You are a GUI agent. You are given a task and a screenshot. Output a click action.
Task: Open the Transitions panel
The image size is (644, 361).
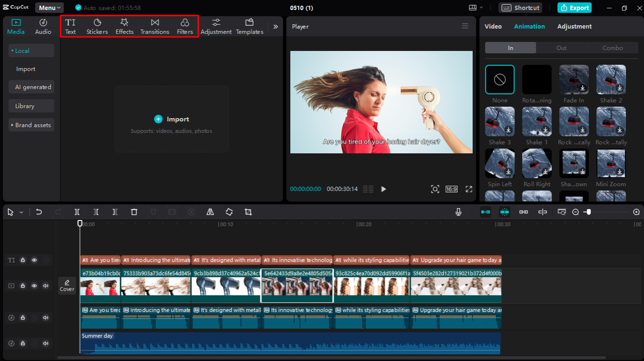click(154, 26)
